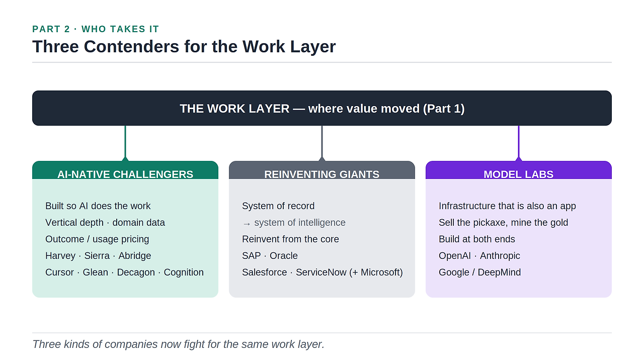Click the dark 'THE WORK LAYER' banner

(322, 108)
